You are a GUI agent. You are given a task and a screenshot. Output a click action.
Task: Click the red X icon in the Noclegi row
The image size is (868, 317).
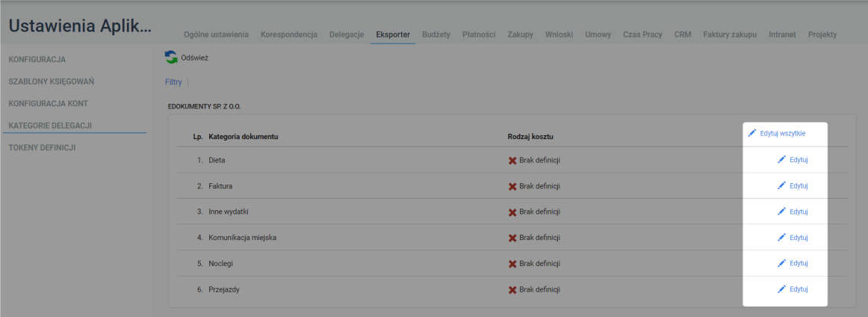(x=512, y=265)
